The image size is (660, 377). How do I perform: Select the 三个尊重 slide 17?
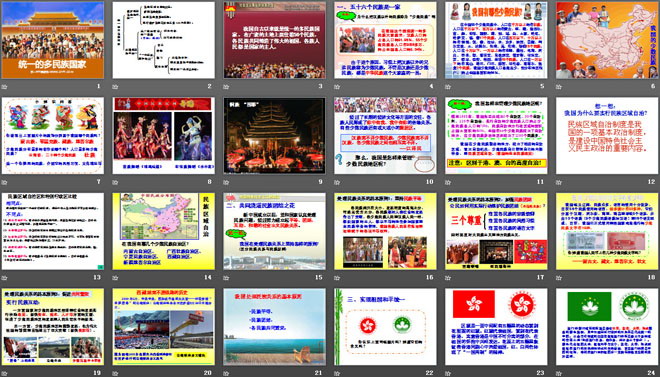coord(496,231)
